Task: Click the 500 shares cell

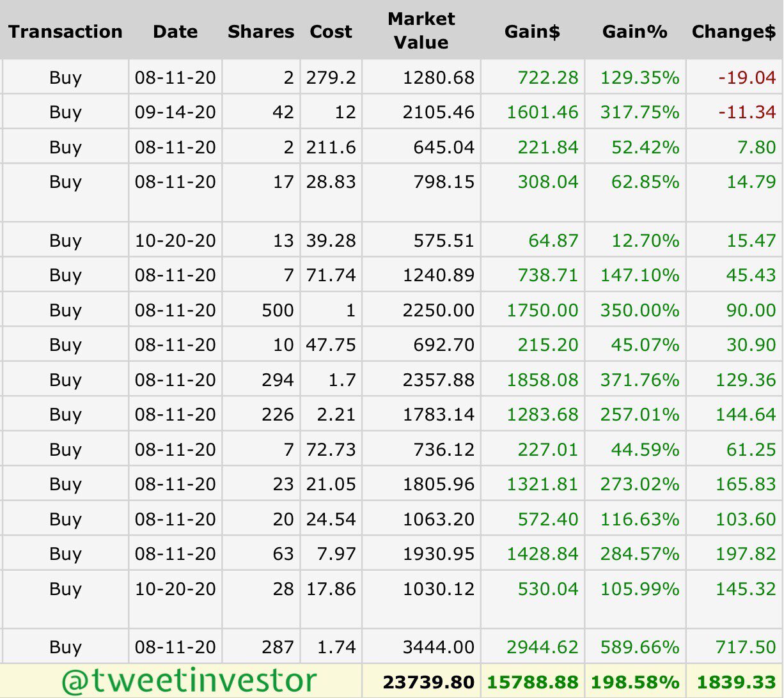Action: [x=278, y=311]
